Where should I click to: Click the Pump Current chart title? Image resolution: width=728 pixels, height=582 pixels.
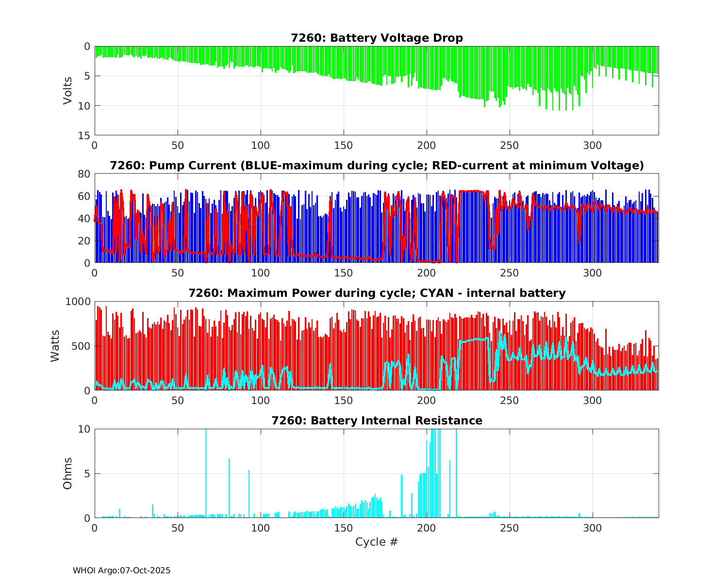click(x=377, y=165)
